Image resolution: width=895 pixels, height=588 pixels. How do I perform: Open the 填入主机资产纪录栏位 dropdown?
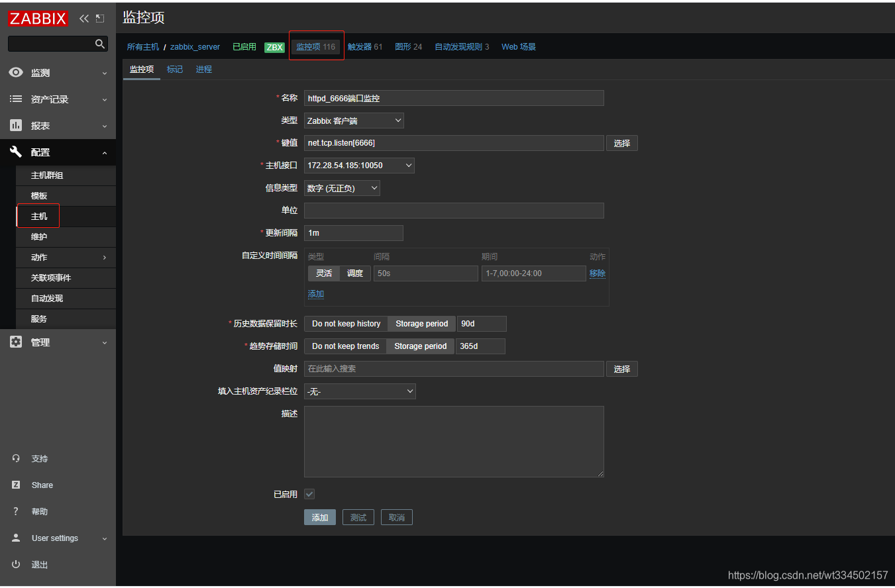[360, 391]
